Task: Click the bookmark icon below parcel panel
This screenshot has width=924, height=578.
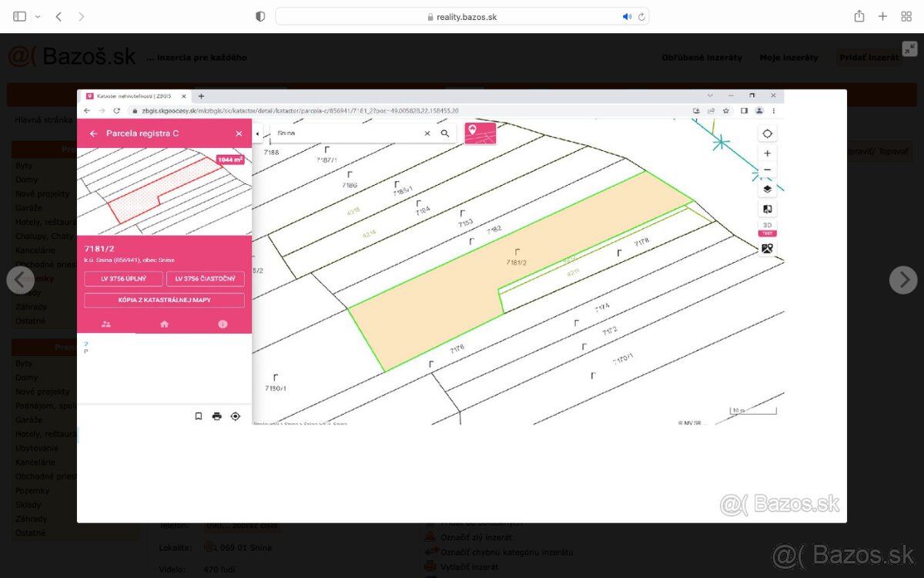Action: (x=199, y=416)
